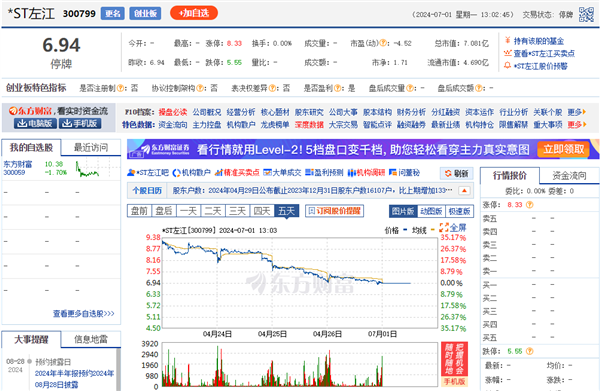Switch to the 资金流向 tab

569,176
